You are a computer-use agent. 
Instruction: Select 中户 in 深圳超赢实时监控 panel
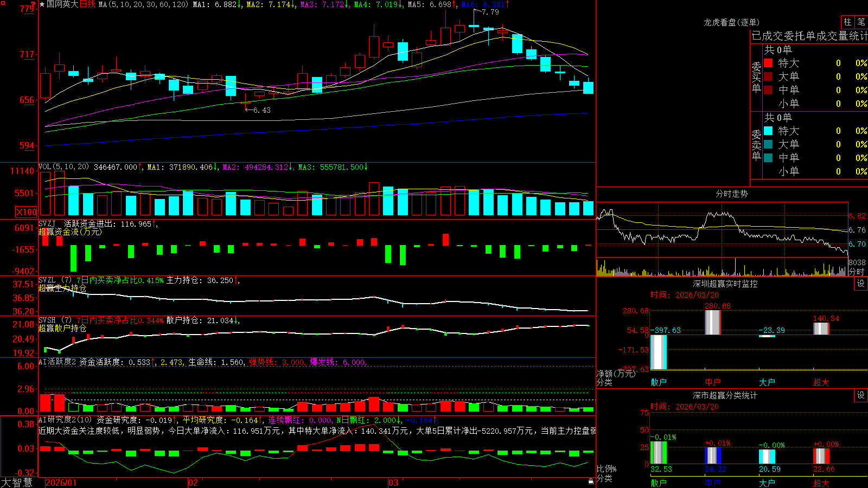click(x=713, y=382)
